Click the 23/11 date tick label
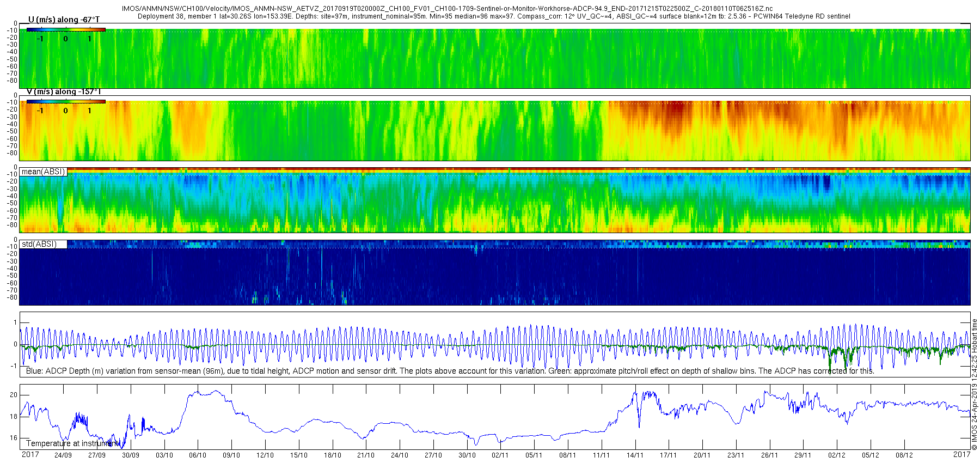The image size is (980, 463). point(736,455)
